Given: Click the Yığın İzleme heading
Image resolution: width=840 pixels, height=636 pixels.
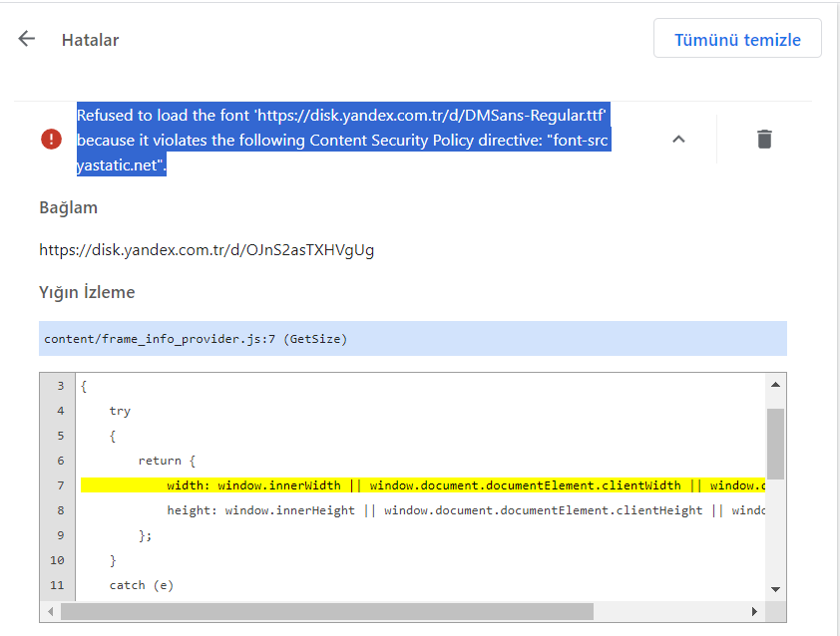Looking at the screenshot, I should (x=87, y=292).
